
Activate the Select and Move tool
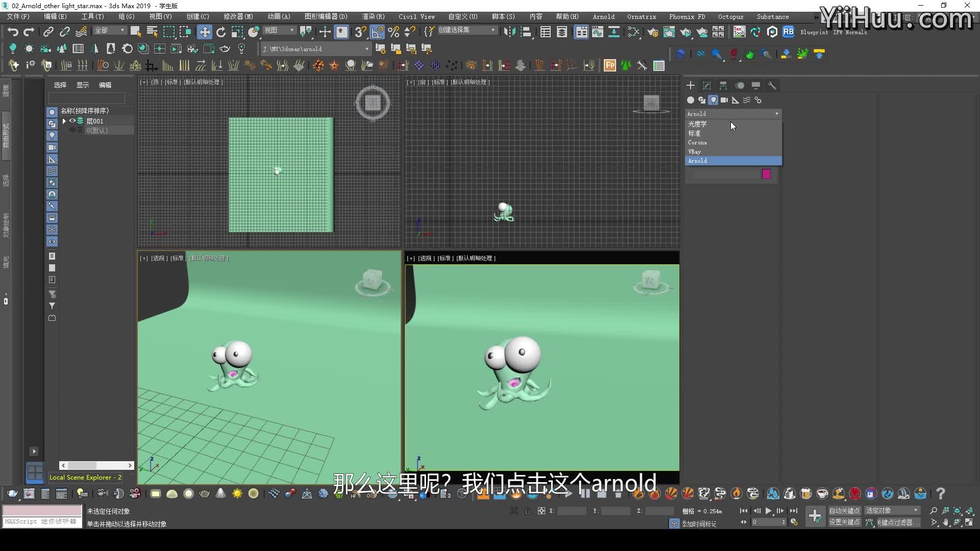205,32
